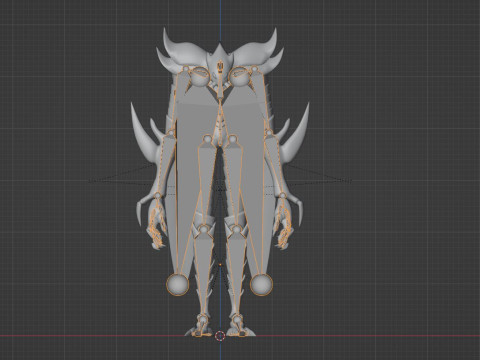Select the large sphere bone joint at screen-left bottom

(177, 284)
